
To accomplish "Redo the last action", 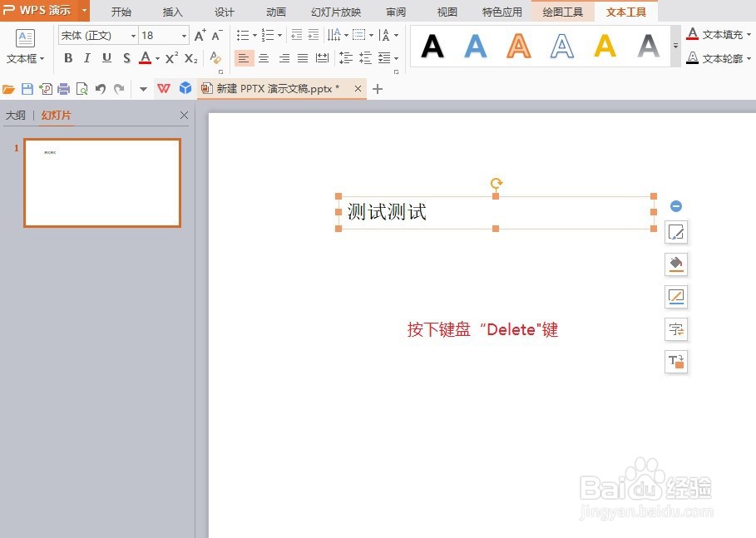I will pyautogui.click(x=119, y=89).
